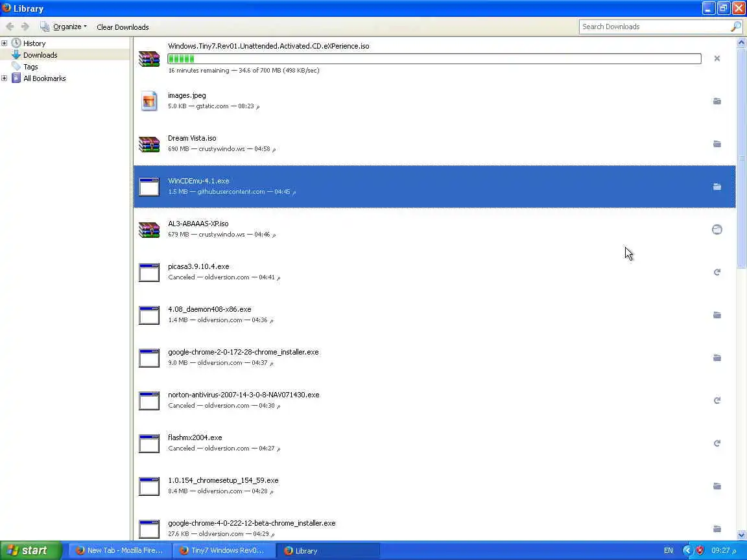Select History in the sidebar
Image resolution: width=747 pixels, height=560 pixels.
point(34,43)
